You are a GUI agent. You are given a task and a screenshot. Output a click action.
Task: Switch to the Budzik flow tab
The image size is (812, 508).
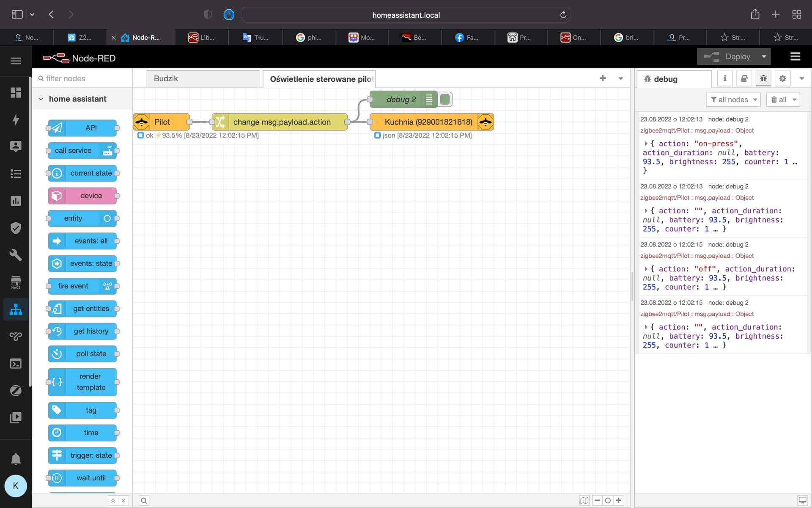pyautogui.click(x=203, y=79)
